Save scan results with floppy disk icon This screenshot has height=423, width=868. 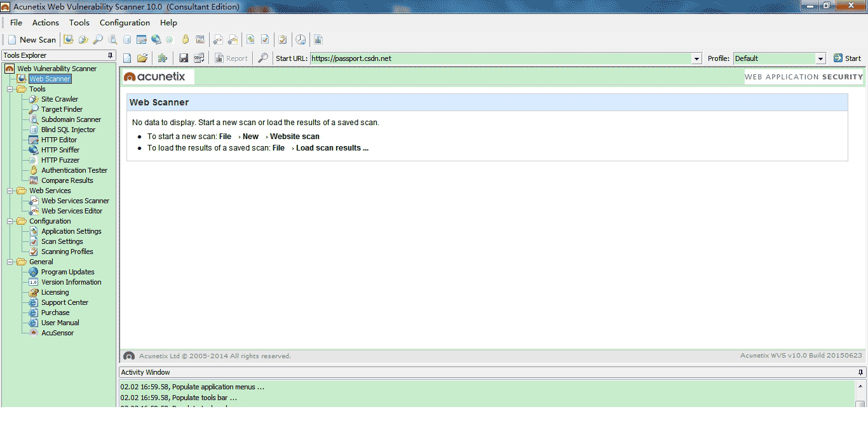pyautogui.click(x=184, y=58)
